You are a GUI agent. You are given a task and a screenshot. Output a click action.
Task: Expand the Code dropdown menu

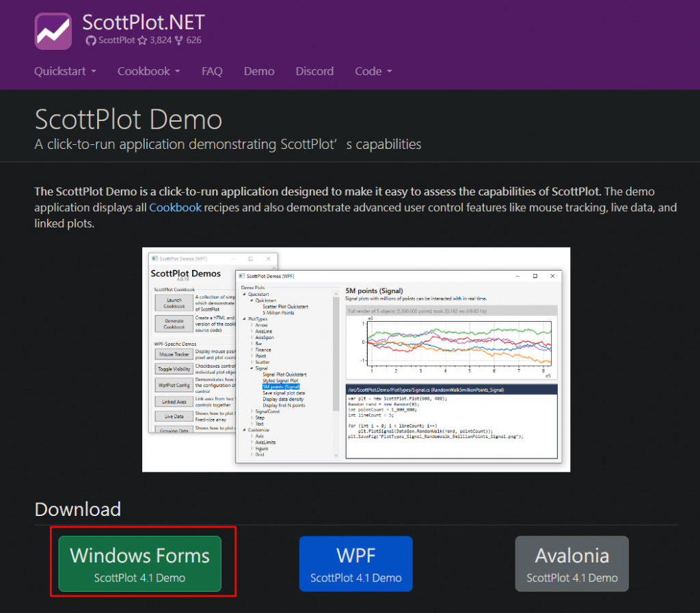(373, 71)
